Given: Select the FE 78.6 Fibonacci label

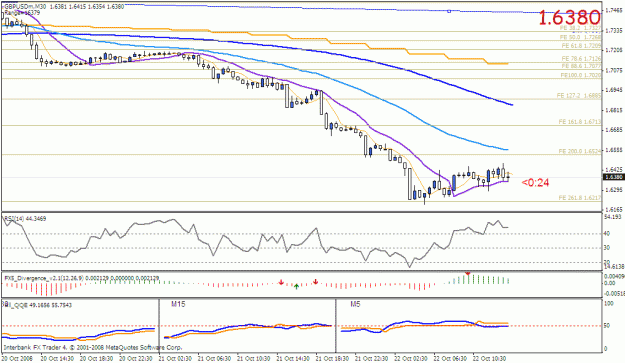Looking at the screenshot, I should [x=581, y=59].
